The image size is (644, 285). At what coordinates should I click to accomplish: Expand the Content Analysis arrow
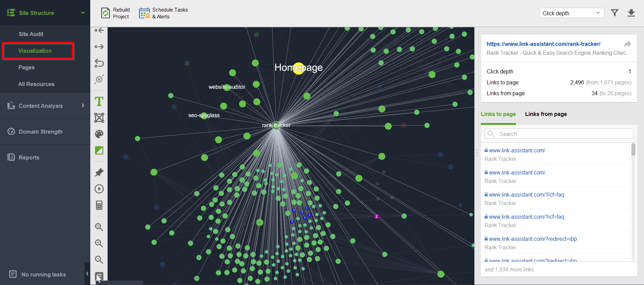pos(83,105)
